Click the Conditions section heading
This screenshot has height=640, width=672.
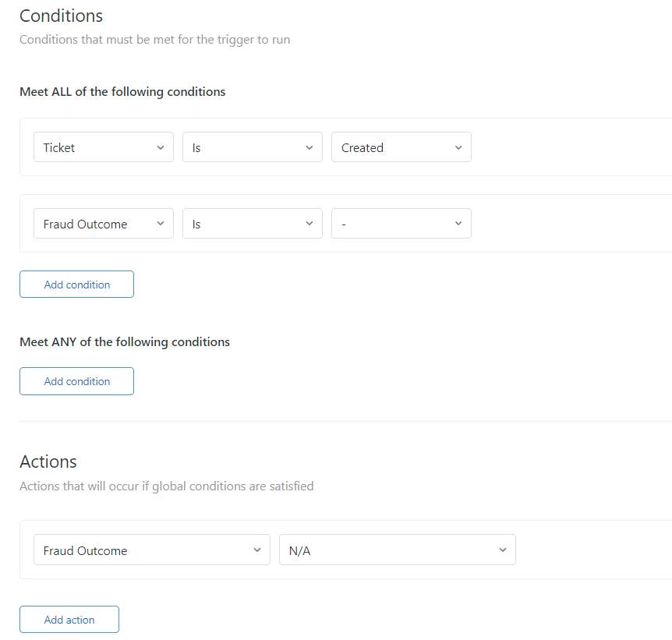61,16
